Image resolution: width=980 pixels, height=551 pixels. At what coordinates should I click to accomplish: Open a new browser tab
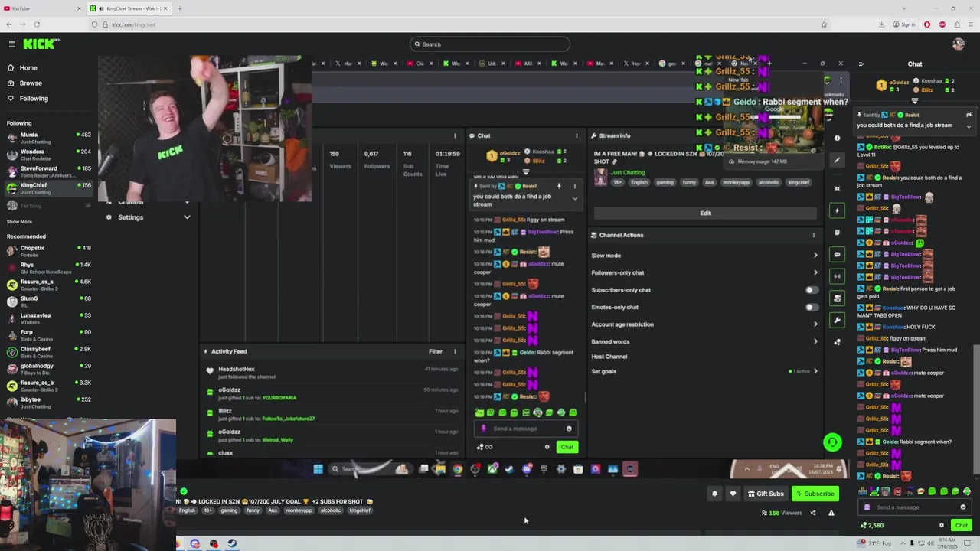(180, 8)
